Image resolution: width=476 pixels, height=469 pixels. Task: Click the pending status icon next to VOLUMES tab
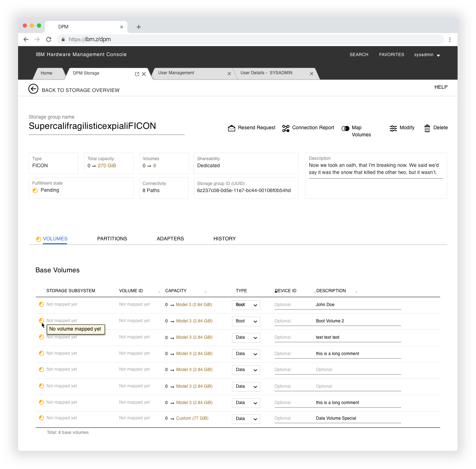click(x=39, y=239)
